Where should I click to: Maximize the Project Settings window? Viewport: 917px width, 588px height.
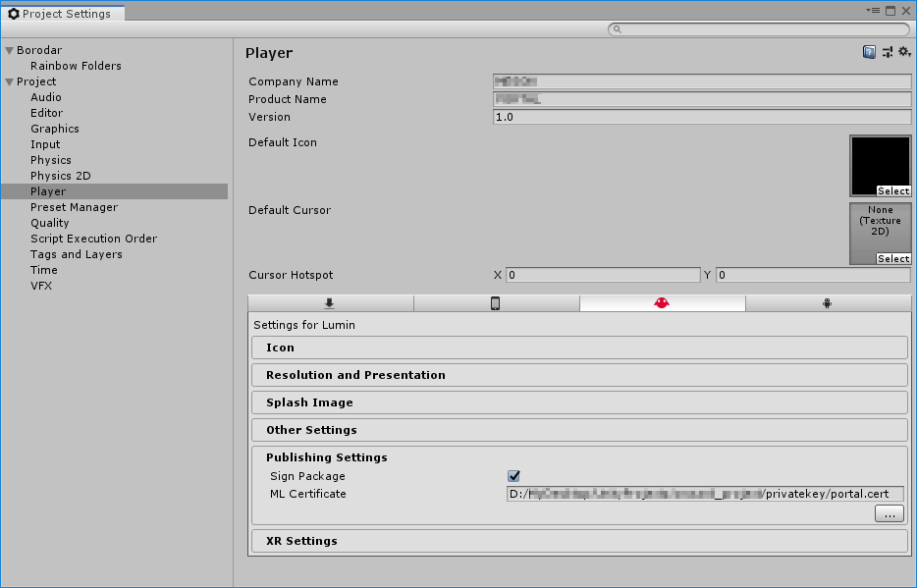(x=890, y=11)
